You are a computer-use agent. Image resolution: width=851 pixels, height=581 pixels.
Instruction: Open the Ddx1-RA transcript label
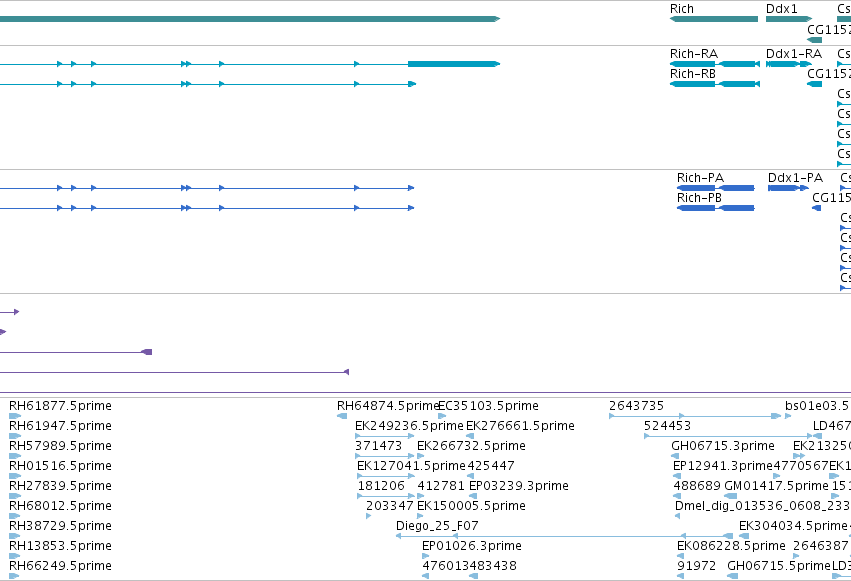(793, 54)
